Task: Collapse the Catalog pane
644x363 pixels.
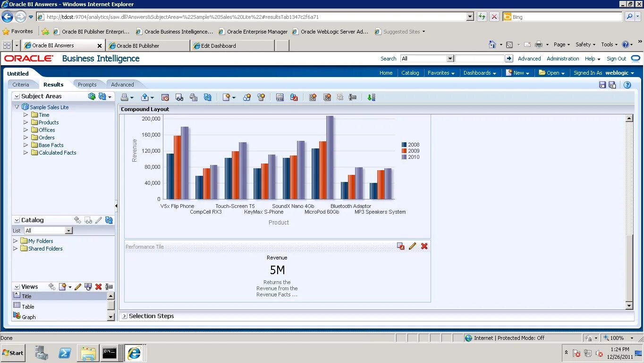Action: tap(17, 220)
